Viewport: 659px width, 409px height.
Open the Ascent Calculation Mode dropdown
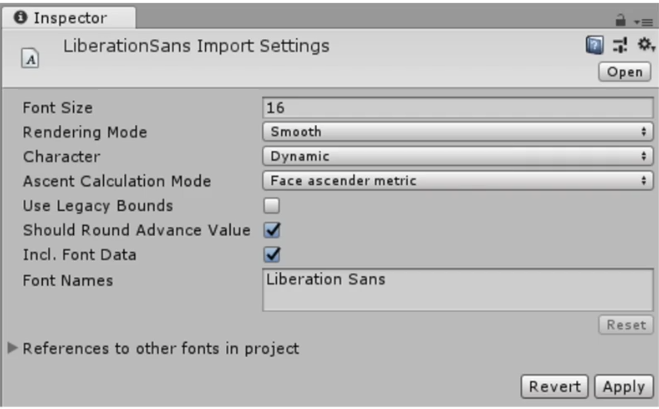(x=457, y=181)
